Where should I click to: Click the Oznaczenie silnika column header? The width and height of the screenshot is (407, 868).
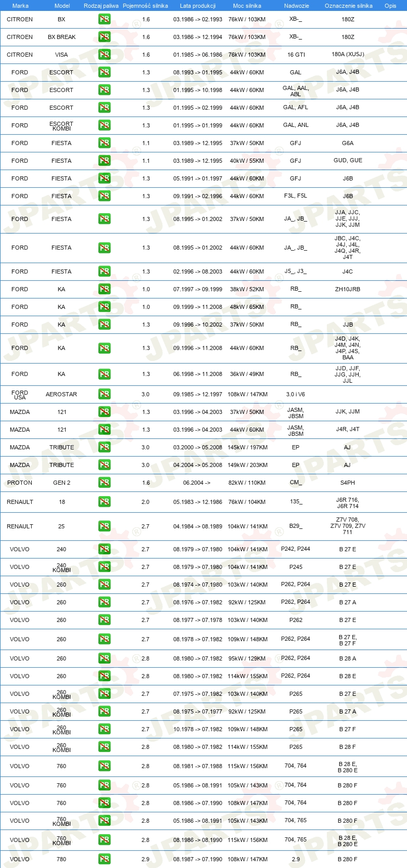[349, 6]
